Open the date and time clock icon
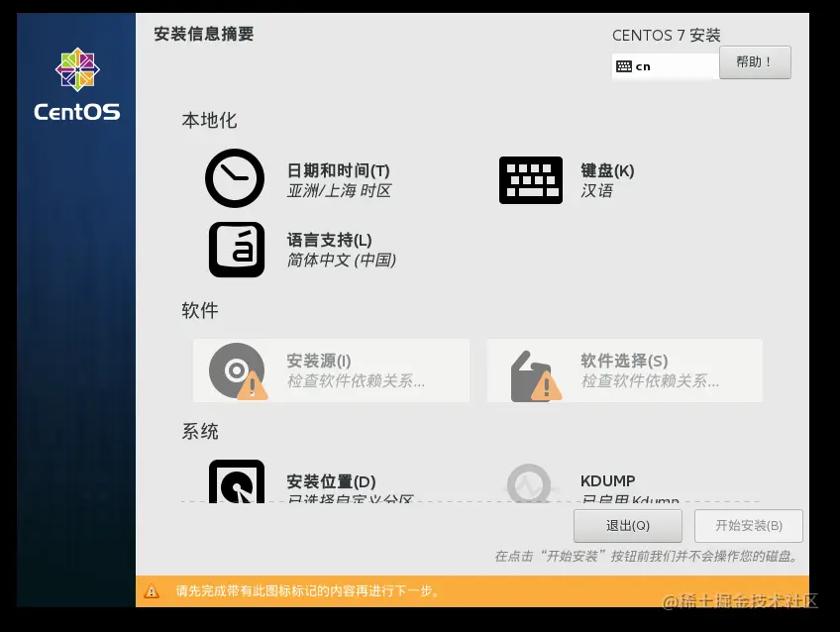Screen dimensions: 840x632 click(235, 178)
